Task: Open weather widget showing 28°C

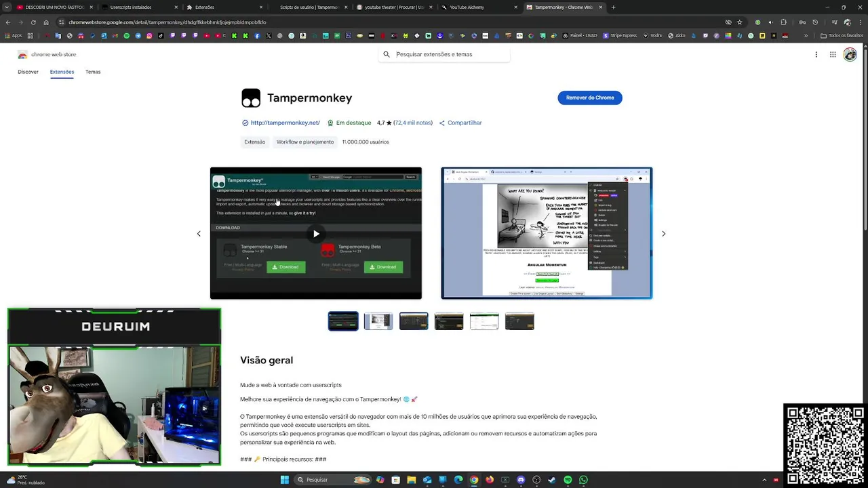Action: pyautogui.click(x=25, y=480)
